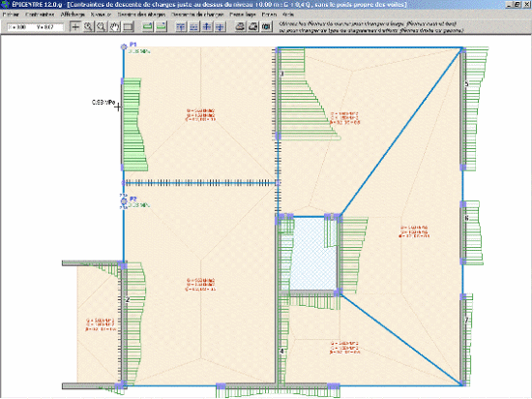This screenshot has height=399, width=532.
Task: Open the Ferraillage menu
Action: pos(243,15)
